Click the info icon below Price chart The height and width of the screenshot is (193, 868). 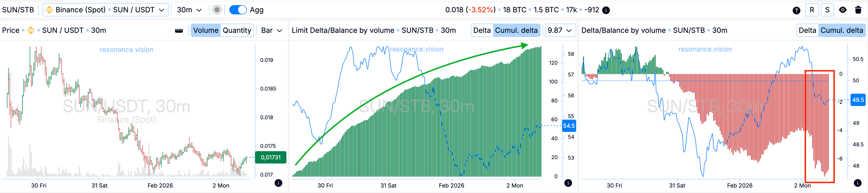[x=278, y=183]
